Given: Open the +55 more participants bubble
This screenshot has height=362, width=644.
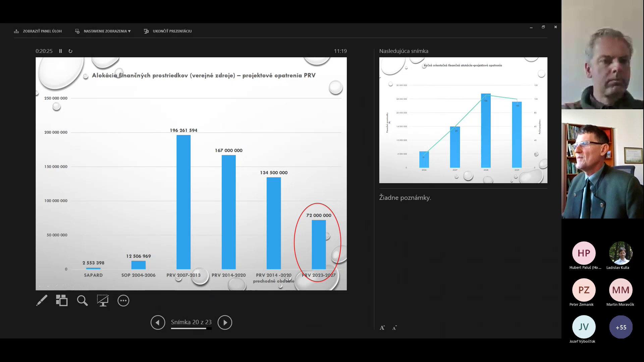Looking at the screenshot, I should pyautogui.click(x=621, y=327).
